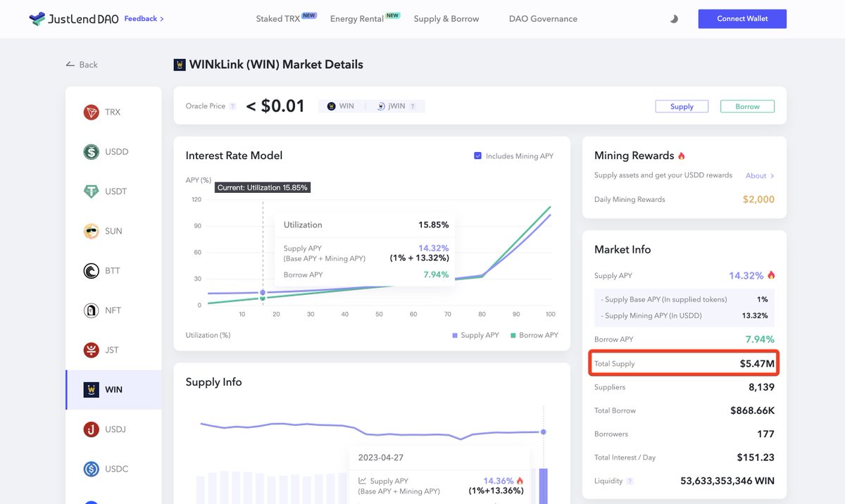Image resolution: width=845 pixels, height=504 pixels.
Task: Click the back arrow icon
Action: coord(70,64)
